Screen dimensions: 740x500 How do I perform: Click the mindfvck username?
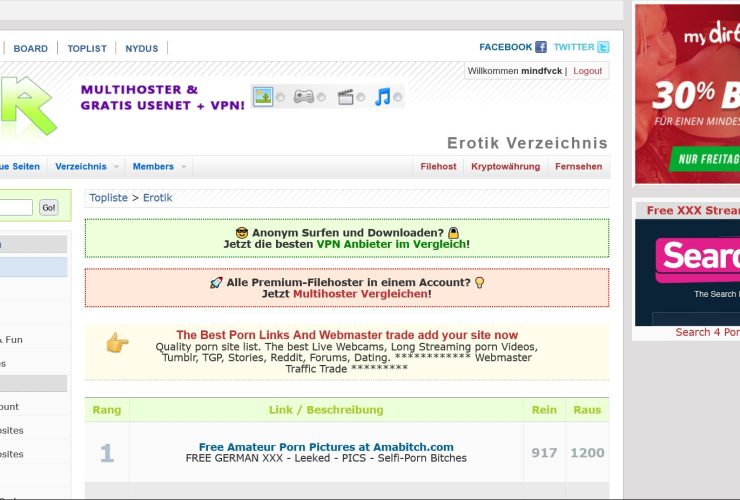(541, 71)
